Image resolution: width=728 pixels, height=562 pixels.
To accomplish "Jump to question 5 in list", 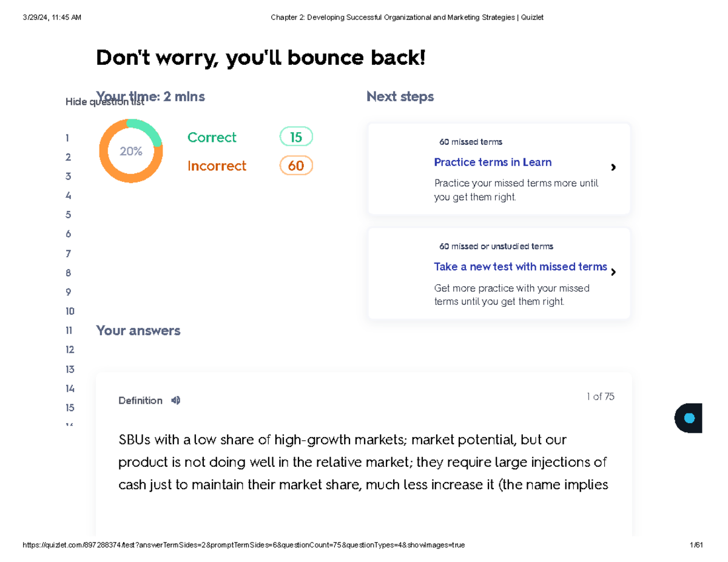I will 69,215.
